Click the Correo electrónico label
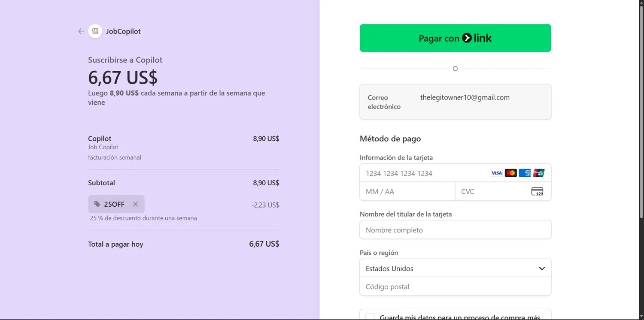Image resolution: width=644 pixels, height=320 pixels. tap(384, 102)
